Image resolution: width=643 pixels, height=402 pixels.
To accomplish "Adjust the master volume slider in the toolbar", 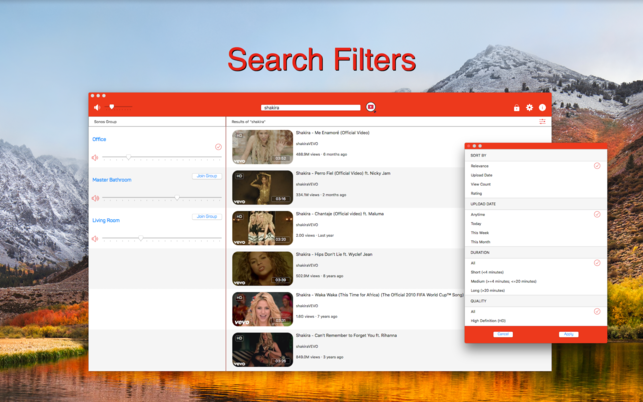I will pyautogui.click(x=119, y=107).
